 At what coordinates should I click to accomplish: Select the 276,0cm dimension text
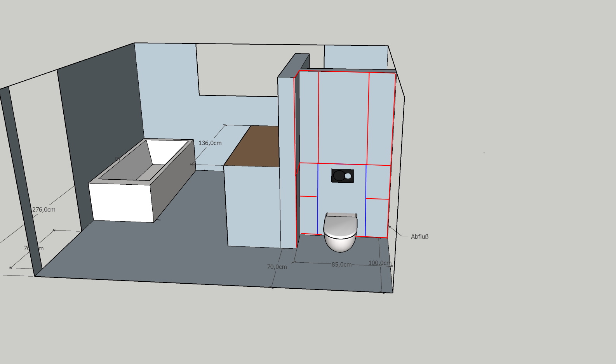[x=44, y=210]
